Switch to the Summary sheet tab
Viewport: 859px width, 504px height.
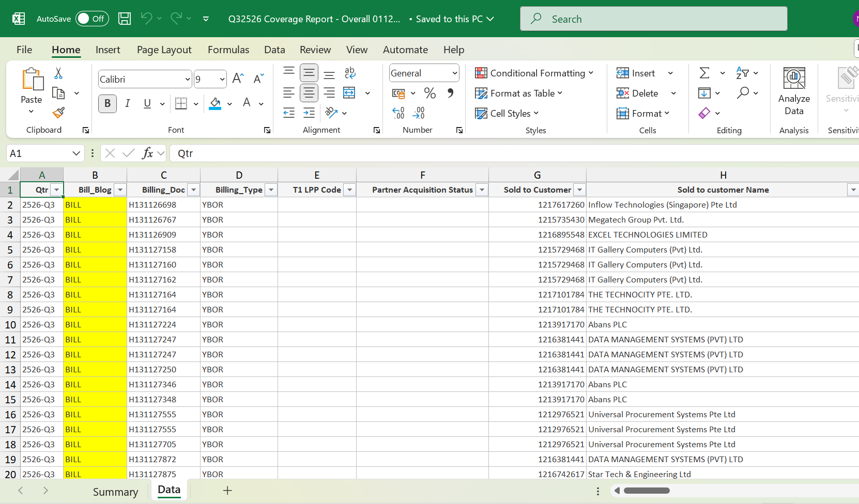115,492
